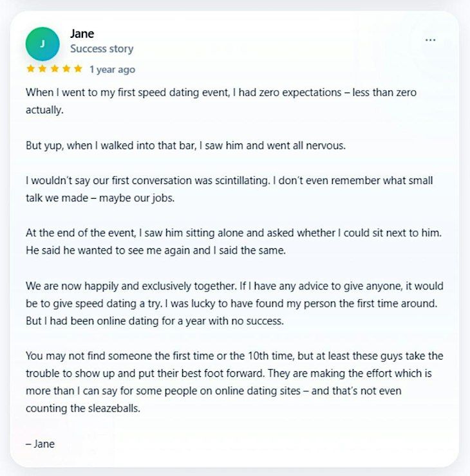
Task: Click the "1 year ago" timestamp
Action: pos(112,69)
